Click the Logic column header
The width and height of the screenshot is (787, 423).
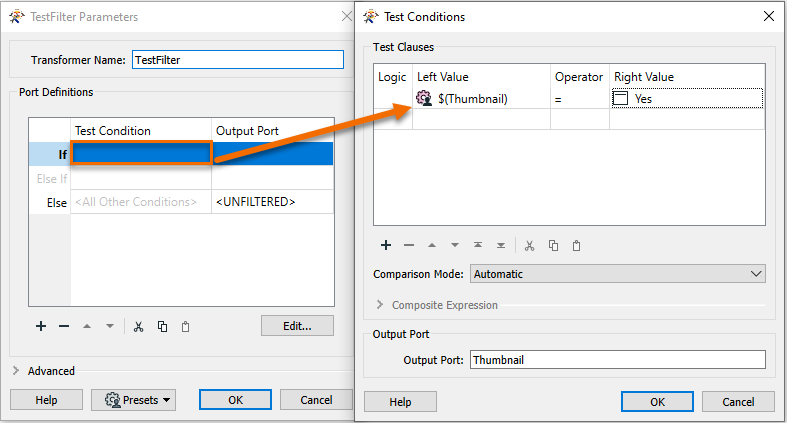[393, 77]
